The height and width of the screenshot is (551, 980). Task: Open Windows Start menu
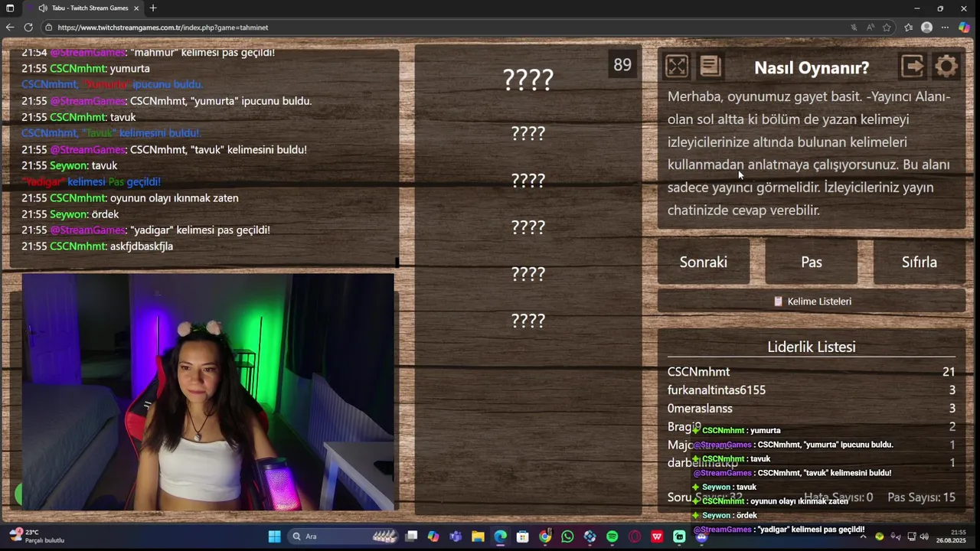pyautogui.click(x=274, y=536)
